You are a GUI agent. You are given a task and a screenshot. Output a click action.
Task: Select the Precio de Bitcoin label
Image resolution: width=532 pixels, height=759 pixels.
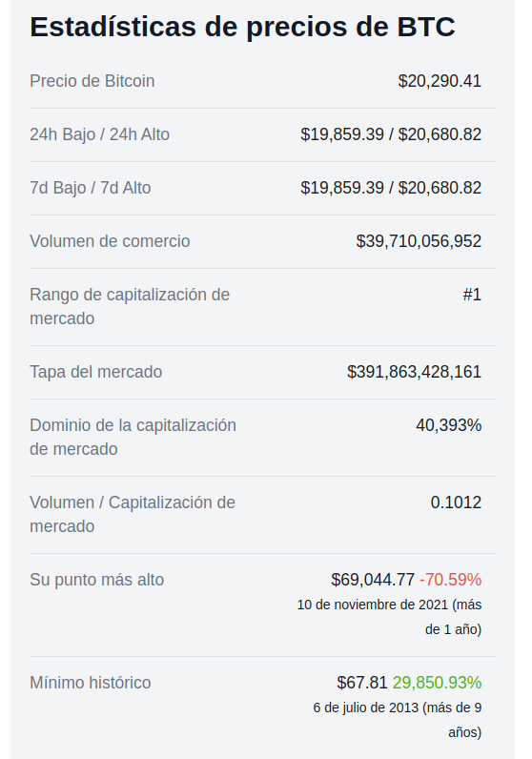click(x=92, y=81)
